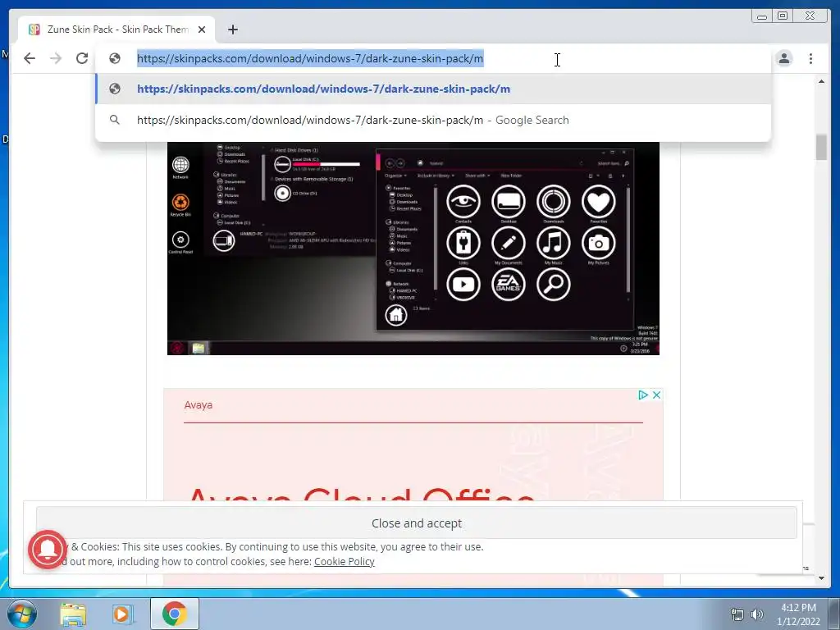The height and width of the screenshot is (630, 840).
Task: Click the Avaya Cloud Office ad headline
Action: [x=361, y=494]
